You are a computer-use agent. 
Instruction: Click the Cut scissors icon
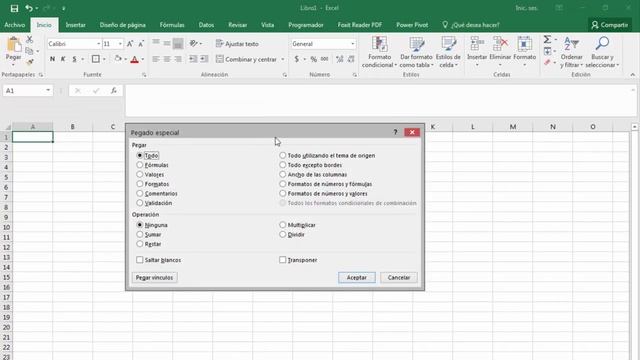coord(29,40)
